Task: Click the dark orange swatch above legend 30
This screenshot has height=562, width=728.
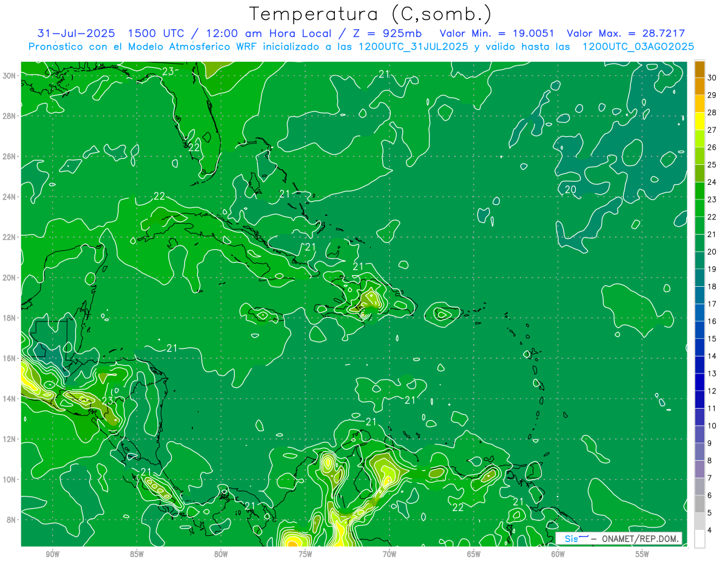Action: point(699,69)
